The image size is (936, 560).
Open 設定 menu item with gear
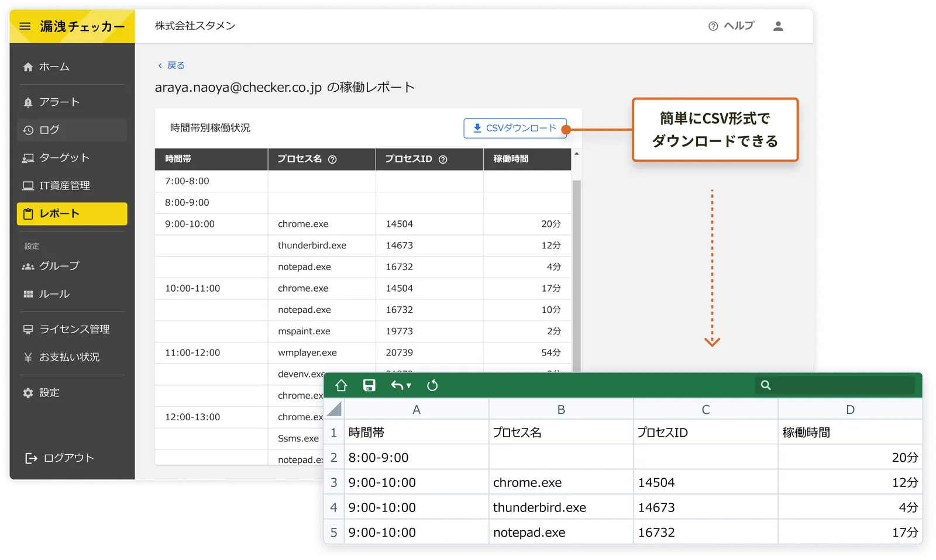coord(72,393)
